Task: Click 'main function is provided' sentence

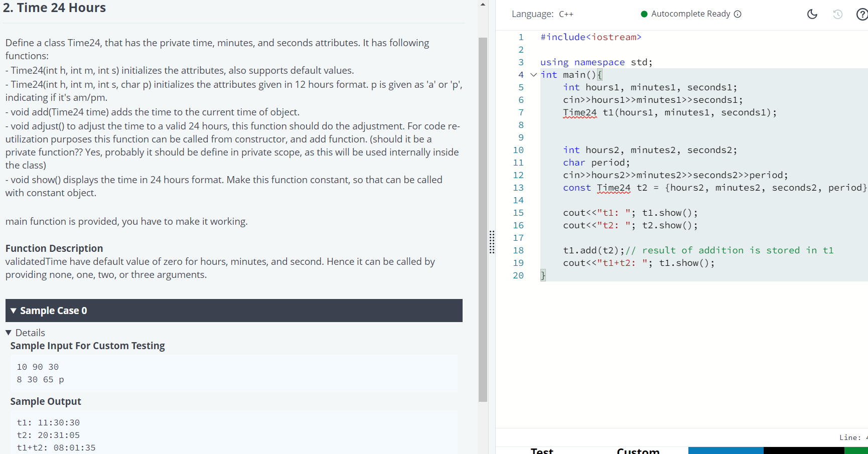Action: 126,221
